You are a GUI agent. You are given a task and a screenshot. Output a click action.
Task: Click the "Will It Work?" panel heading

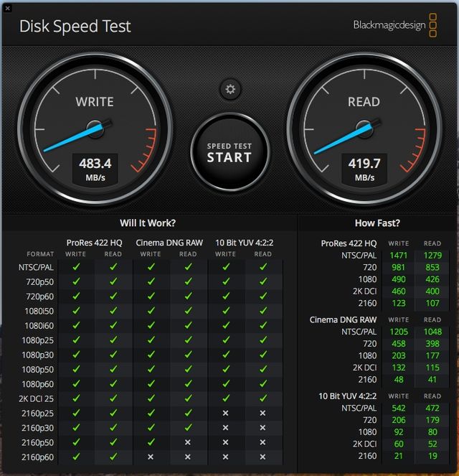pyautogui.click(x=147, y=223)
